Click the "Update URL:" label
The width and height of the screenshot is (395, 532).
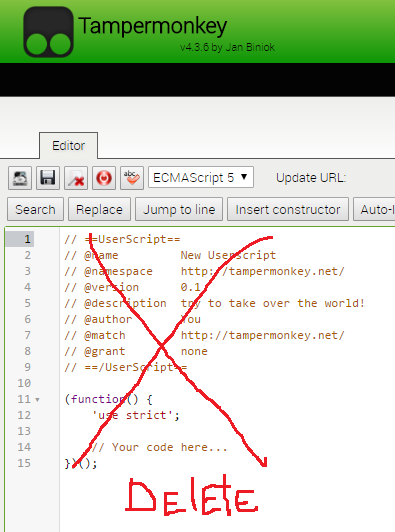point(311,178)
